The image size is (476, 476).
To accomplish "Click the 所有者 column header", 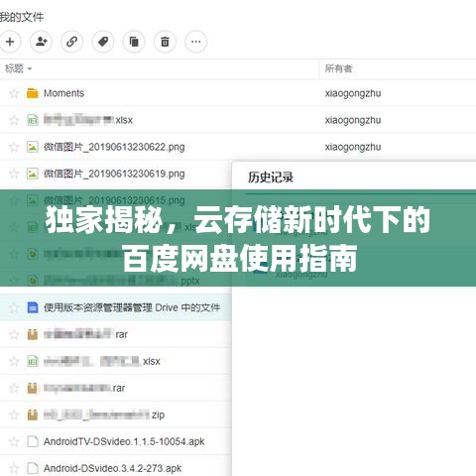I will pyautogui.click(x=338, y=68).
